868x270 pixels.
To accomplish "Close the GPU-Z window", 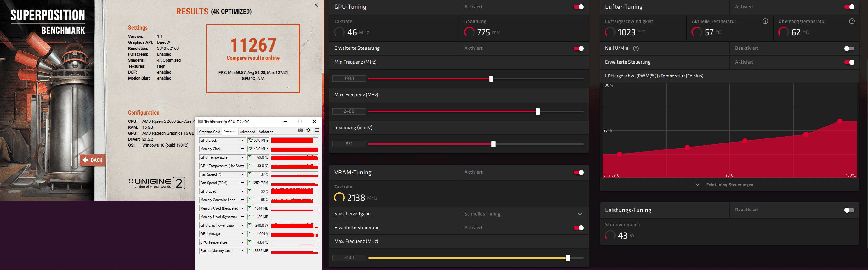I will coord(315,121).
